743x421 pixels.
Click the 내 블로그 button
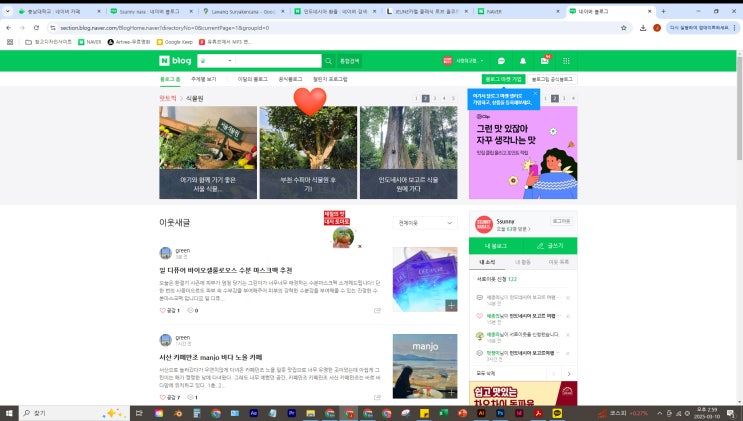(x=496, y=246)
